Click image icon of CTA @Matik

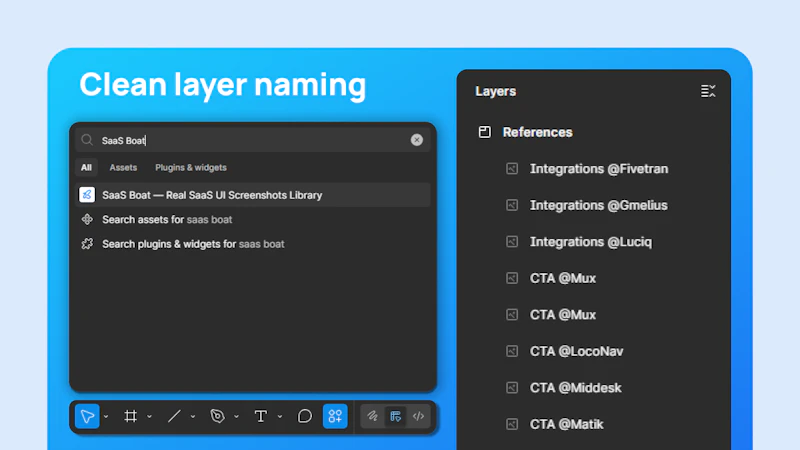[x=512, y=424]
